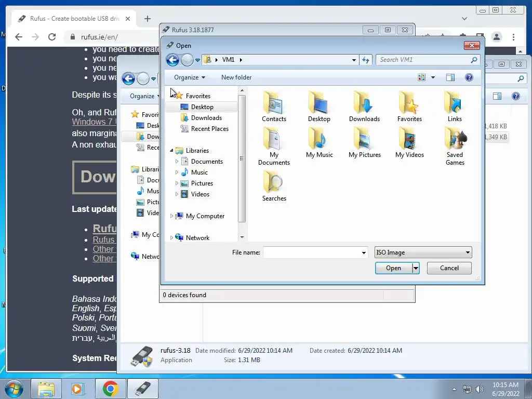Launch Windows Media Player from taskbar
This screenshot has height=399, width=532.
[x=77, y=389]
